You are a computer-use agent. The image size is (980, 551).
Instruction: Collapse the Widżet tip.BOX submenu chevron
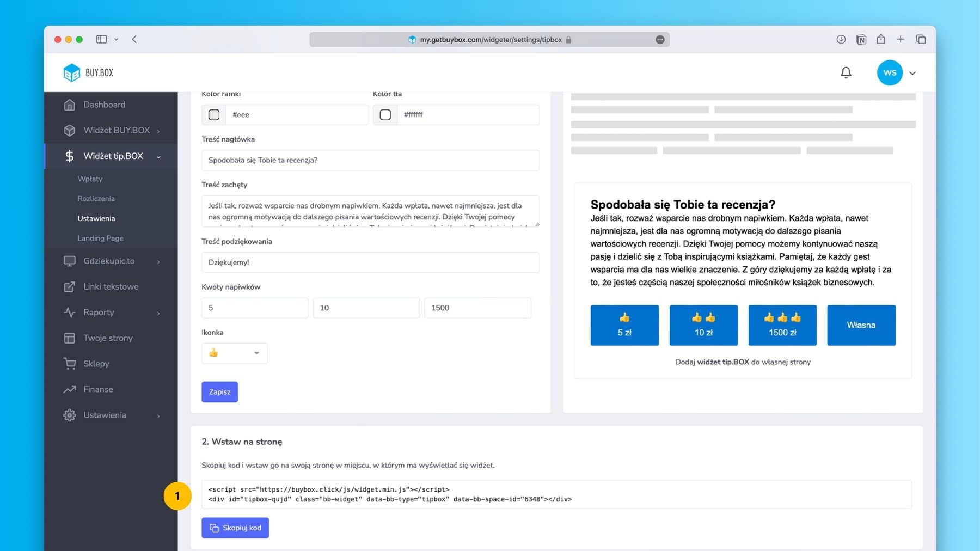158,157
